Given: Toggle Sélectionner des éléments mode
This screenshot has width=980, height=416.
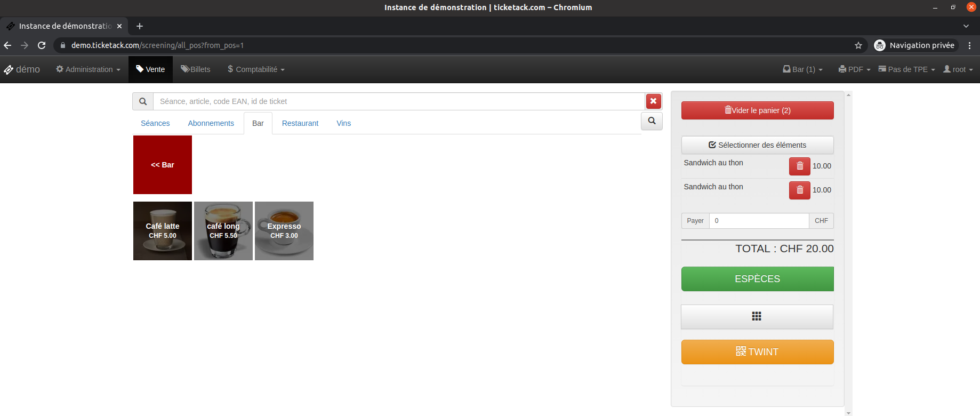Looking at the screenshot, I should pos(757,145).
